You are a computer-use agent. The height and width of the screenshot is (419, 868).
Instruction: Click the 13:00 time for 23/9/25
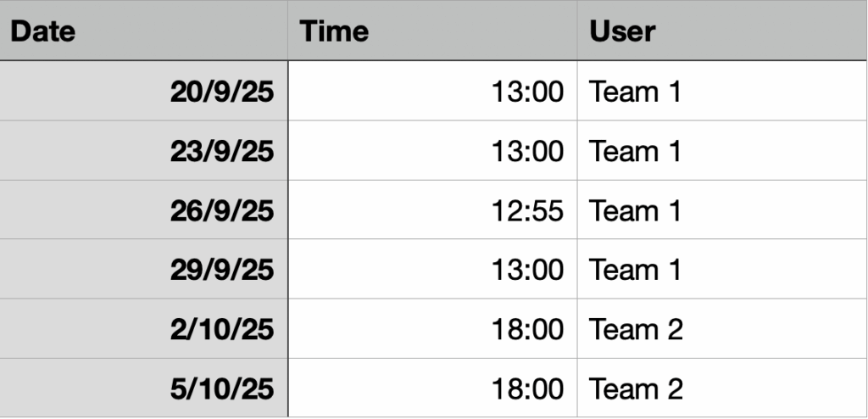[x=526, y=151]
